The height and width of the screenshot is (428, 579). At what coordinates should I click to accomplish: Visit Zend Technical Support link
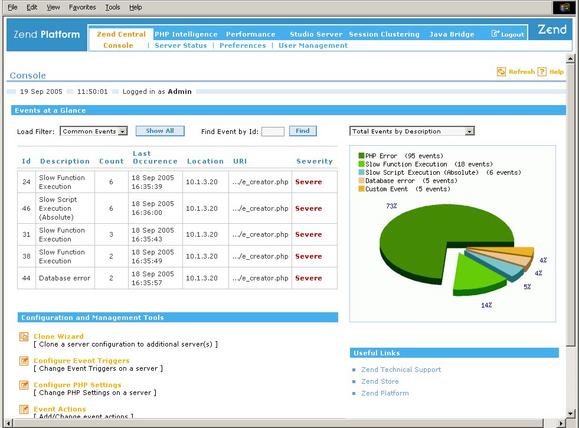pyautogui.click(x=401, y=370)
